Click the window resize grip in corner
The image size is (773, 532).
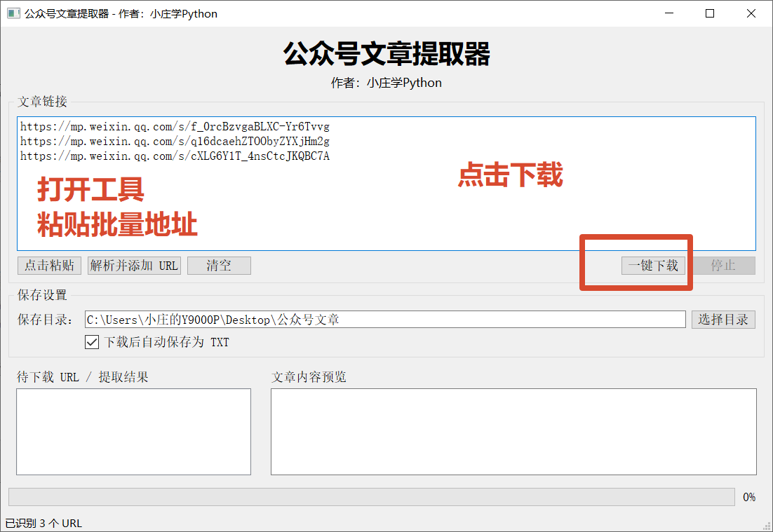coord(765,525)
